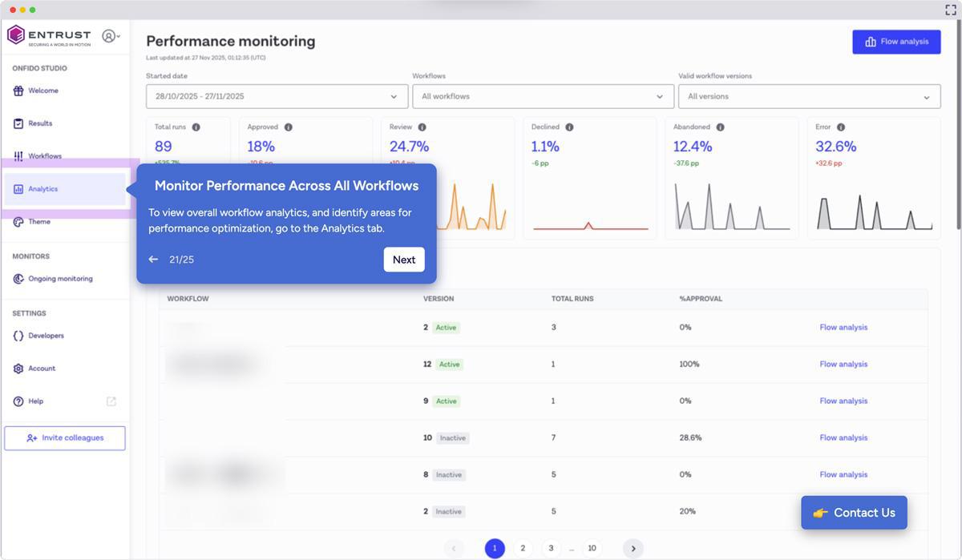
Task: Click the Abandoned info icon
Action: click(x=720, y=127)
